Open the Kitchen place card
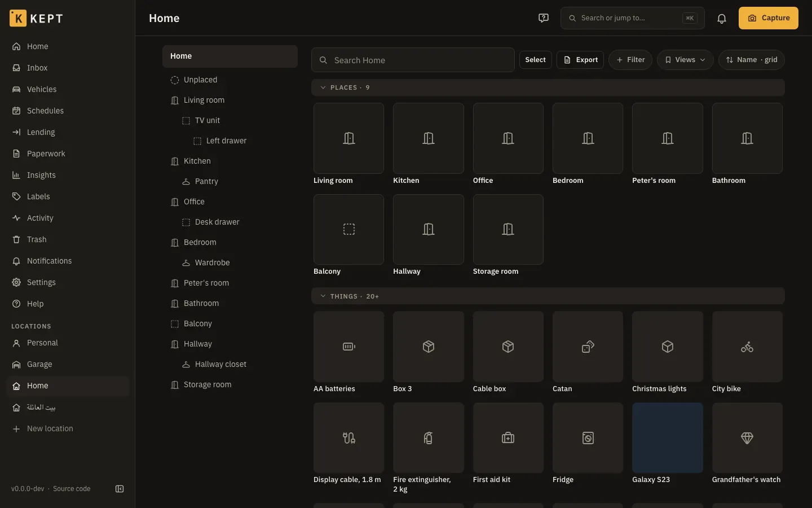812x508 pixels. click(429, 144)
